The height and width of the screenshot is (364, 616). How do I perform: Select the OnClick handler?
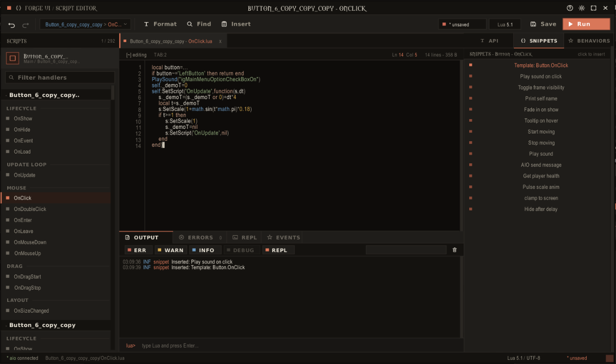click(x=56, y=198)
